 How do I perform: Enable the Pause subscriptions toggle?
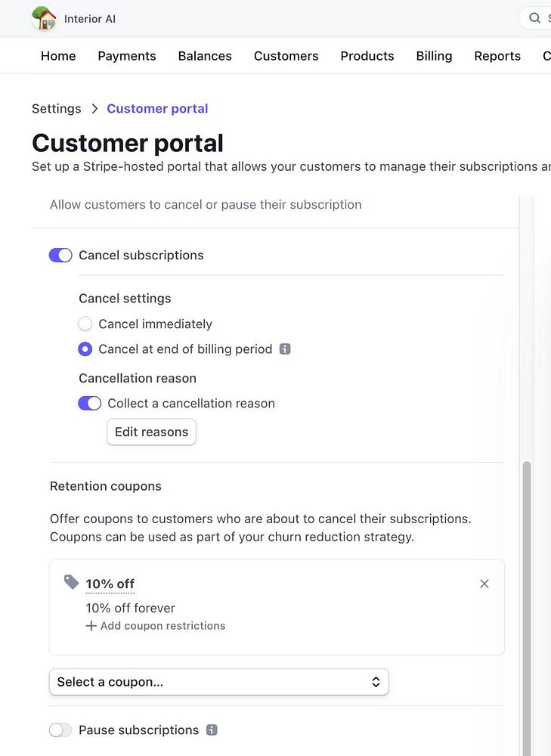coord(60,730)
